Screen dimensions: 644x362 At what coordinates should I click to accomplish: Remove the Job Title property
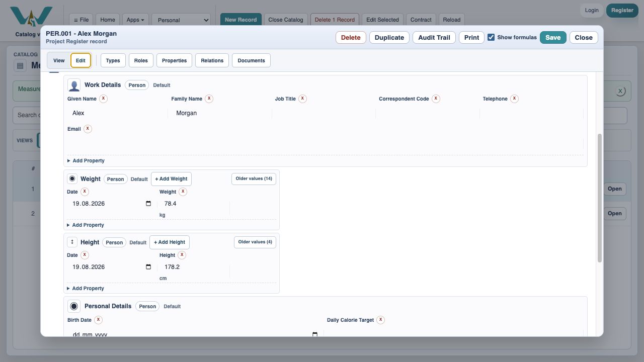point(302,99)
